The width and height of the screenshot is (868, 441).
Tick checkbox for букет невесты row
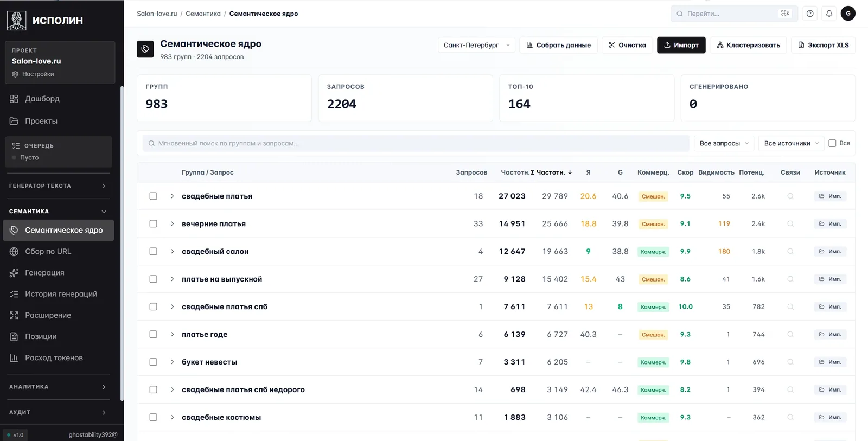tap(154, 362)
